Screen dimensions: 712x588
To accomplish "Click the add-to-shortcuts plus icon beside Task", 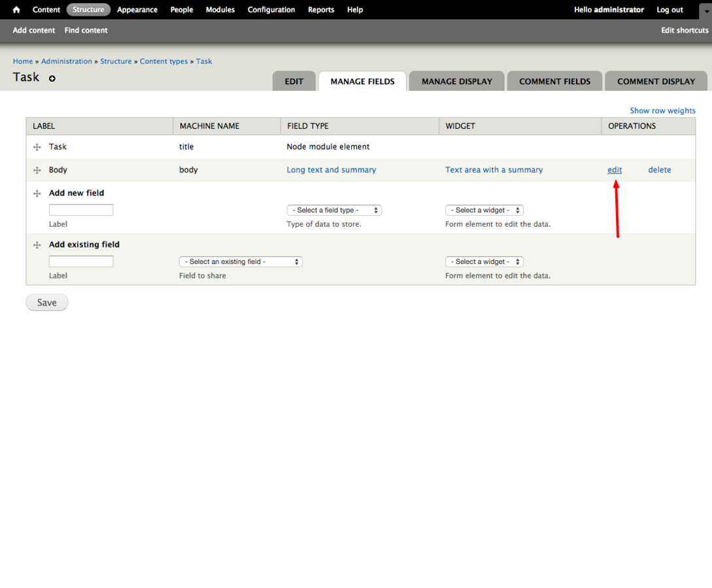I will [52, 78].
